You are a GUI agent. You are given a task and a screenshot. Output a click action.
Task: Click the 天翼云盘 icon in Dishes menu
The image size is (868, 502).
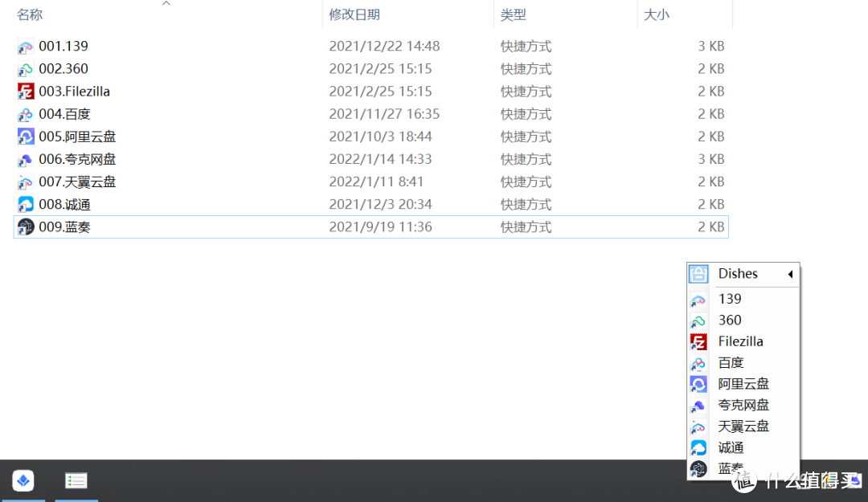click(x=698, y=426)
